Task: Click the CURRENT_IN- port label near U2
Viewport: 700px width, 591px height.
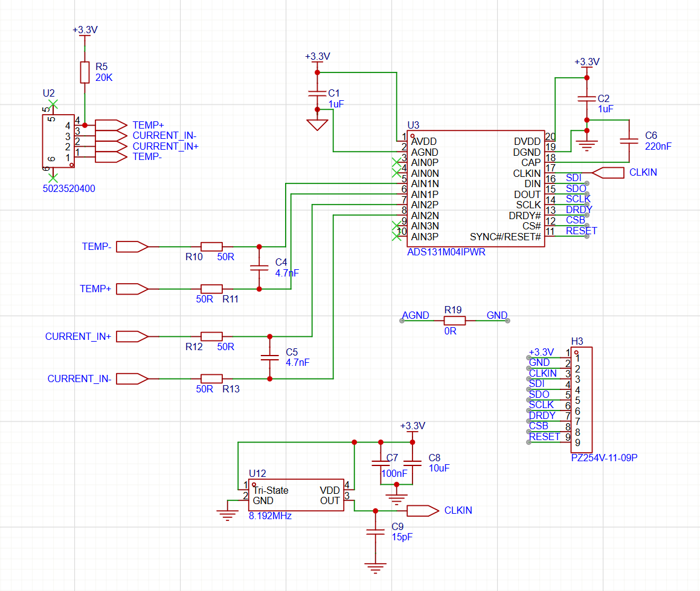Action: (164, 136)
